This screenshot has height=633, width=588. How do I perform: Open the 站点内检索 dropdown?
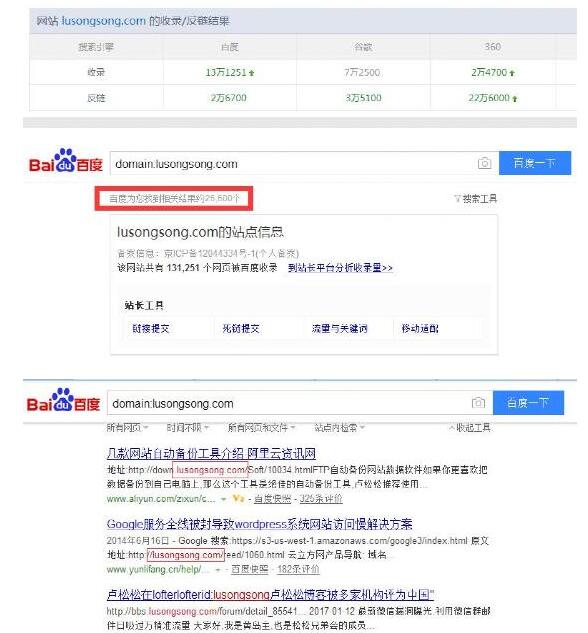[339, 428]
